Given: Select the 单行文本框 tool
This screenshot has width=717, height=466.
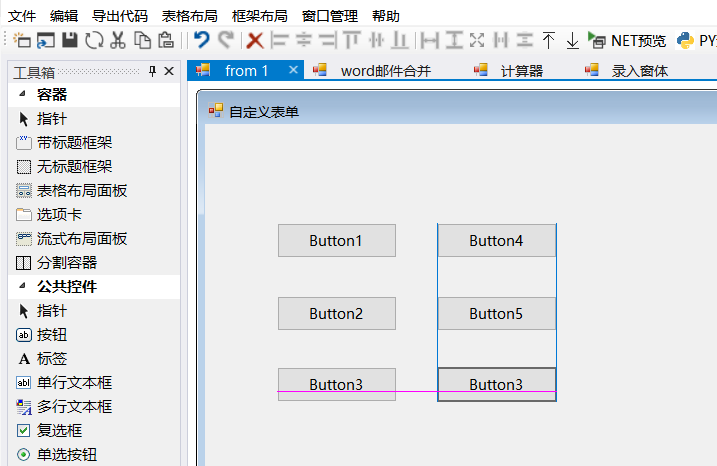Looking at the screenshot, I should 94,383.
